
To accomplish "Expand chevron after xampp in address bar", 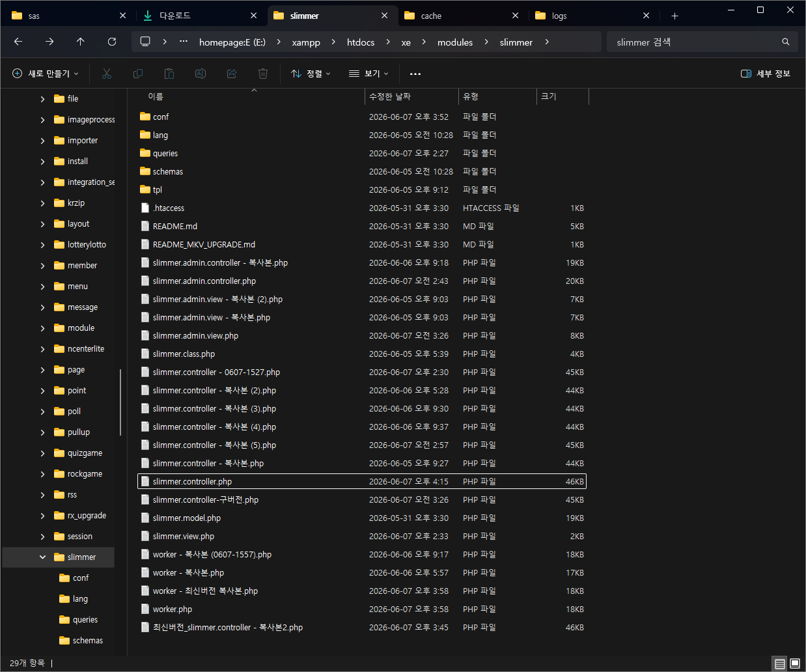I will click(x=333, y=42).
